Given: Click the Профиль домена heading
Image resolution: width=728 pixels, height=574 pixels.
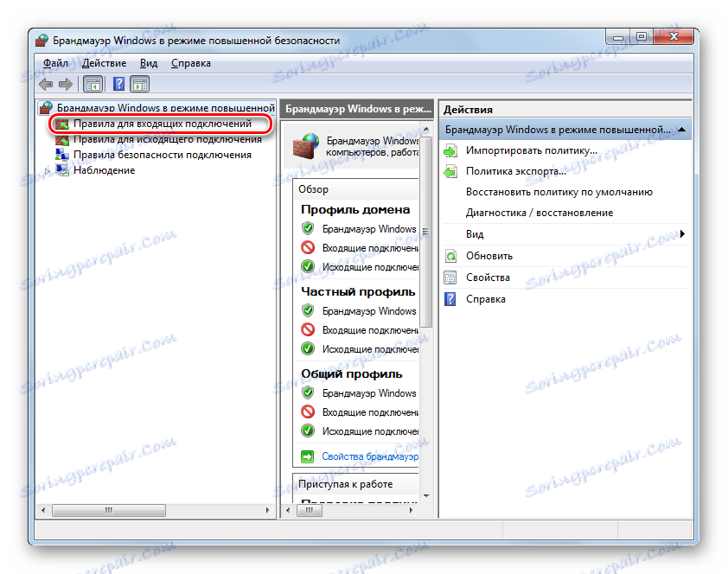Looking at the screenshot, I should click(355, 210).
